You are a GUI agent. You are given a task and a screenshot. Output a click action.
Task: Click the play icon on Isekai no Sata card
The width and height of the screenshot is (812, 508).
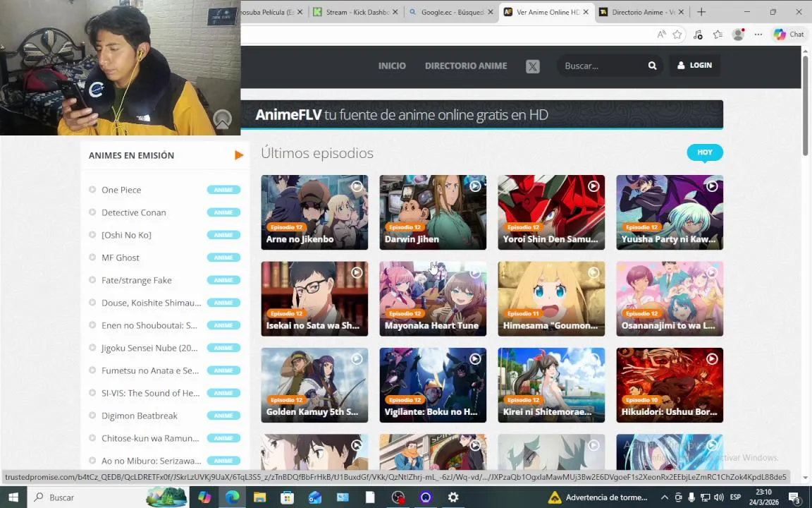357,272
